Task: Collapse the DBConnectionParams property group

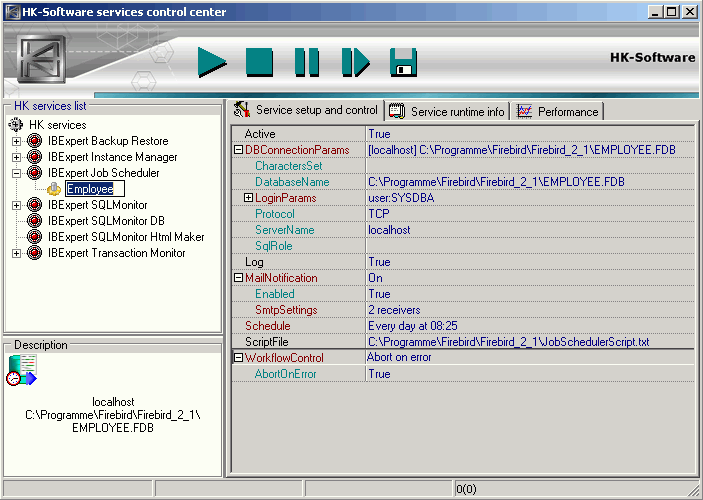Action: [239, 150]
